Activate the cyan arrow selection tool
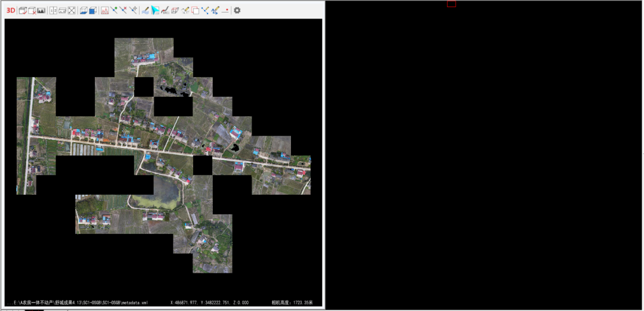This screenshot has width=644, height=311. click(154, 10)
